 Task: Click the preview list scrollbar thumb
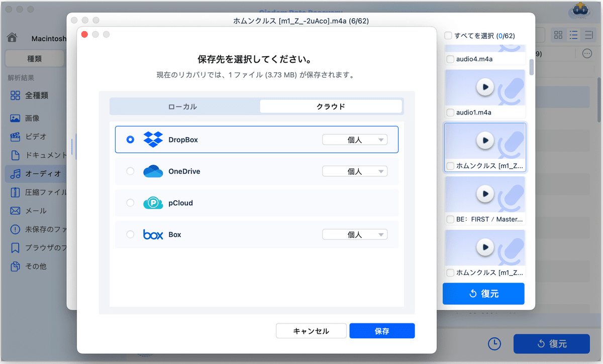tap(532, 67)
